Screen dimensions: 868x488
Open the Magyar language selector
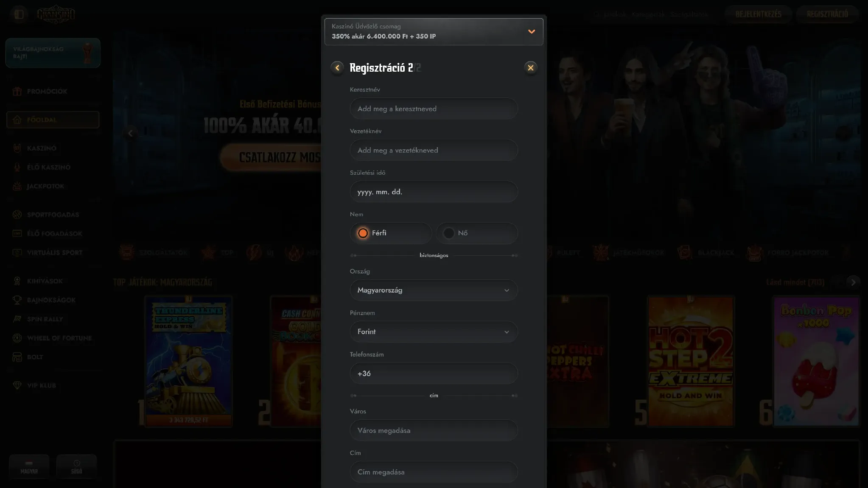click(x=29, y=467)
